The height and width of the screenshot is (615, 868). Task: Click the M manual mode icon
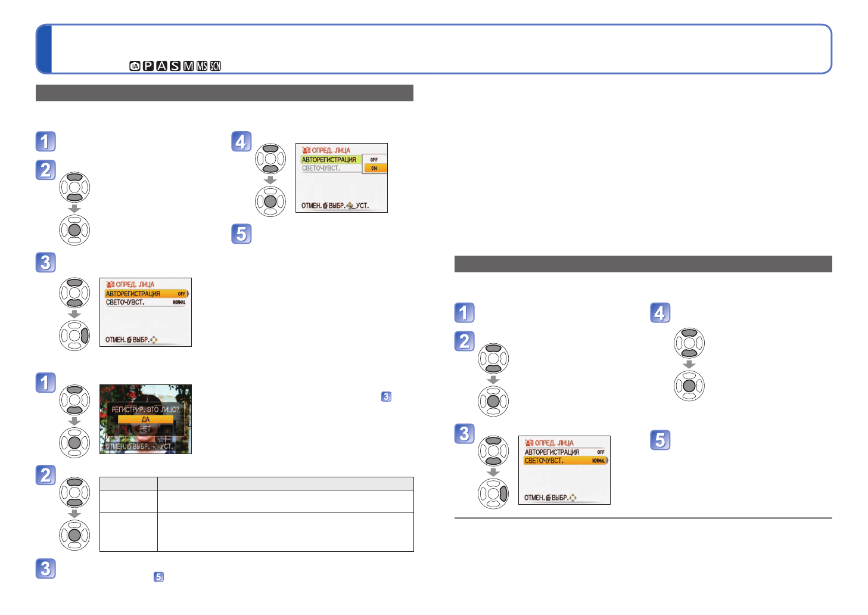click(x=188, y=66)
